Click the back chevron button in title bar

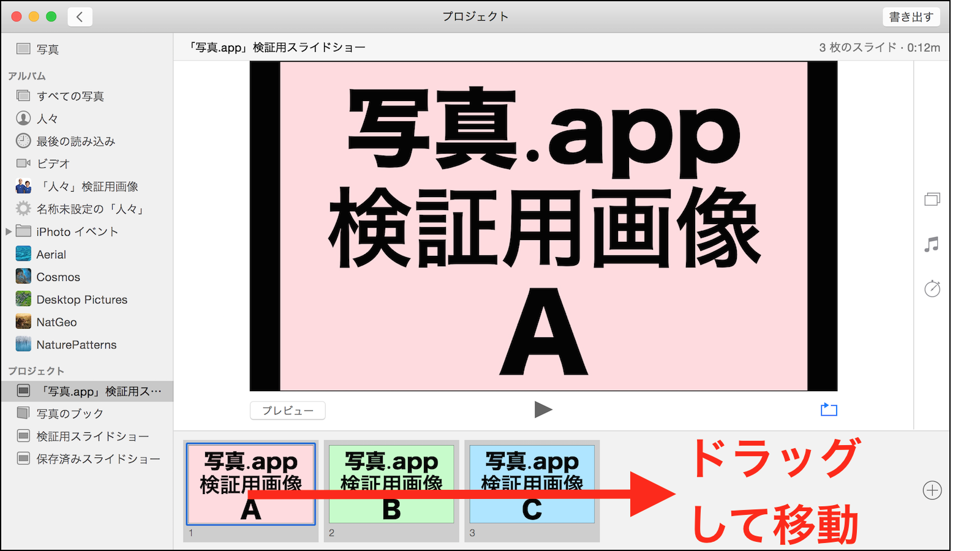click(80, 17)
